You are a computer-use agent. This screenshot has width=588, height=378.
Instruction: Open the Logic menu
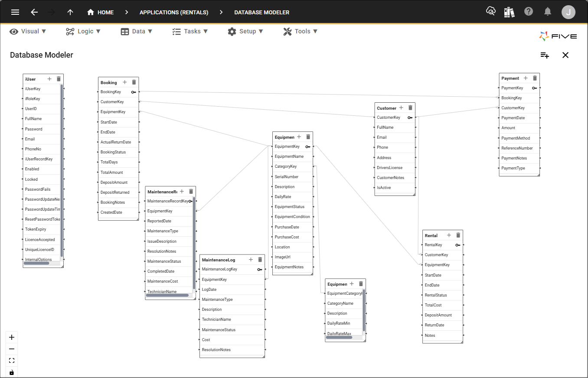[x=83, y=31]
